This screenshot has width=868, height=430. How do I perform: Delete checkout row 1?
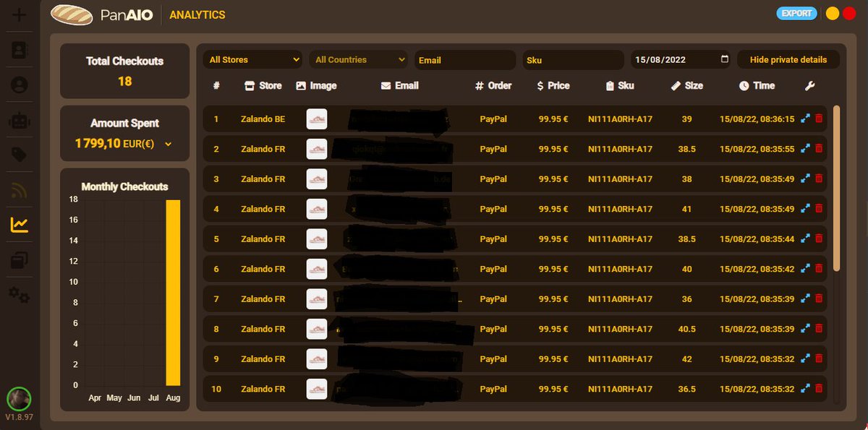[x=819, y=119]
